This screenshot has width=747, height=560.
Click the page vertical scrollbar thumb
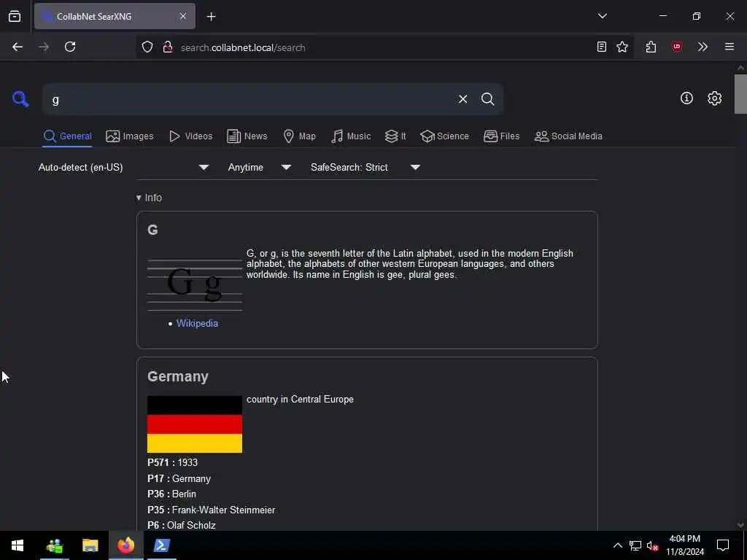pyautogui.click(x=740, y=94)
